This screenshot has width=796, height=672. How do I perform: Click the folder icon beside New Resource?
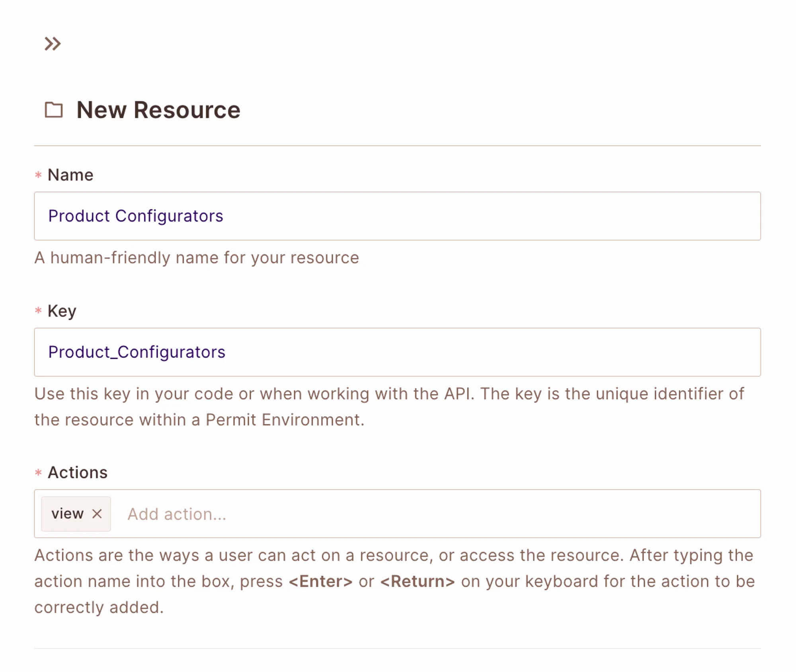54,110
